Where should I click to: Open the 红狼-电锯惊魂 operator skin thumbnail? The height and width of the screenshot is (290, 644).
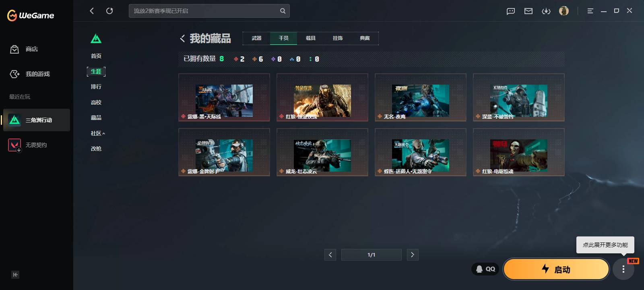pyautogui.click(x=518, y=152)
